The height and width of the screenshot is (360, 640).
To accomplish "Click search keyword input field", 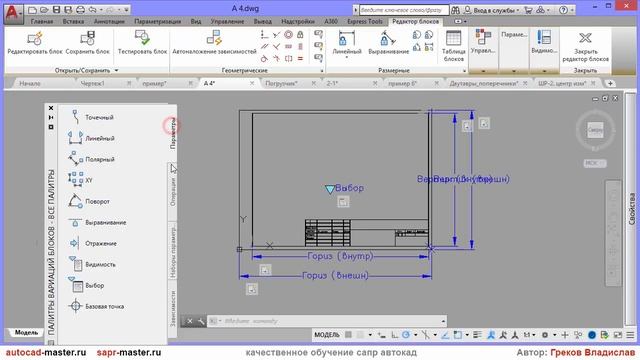I will point(404,10).
